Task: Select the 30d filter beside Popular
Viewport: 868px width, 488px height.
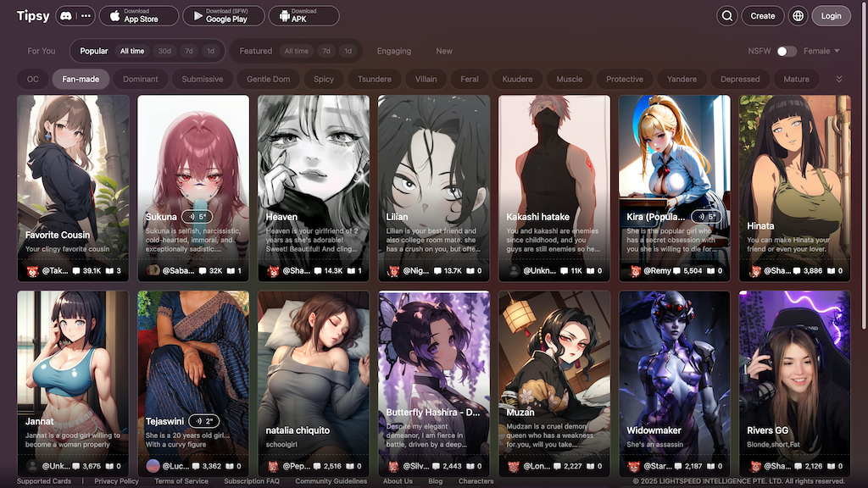Action: pyautogui.click(x=164, y=51)
